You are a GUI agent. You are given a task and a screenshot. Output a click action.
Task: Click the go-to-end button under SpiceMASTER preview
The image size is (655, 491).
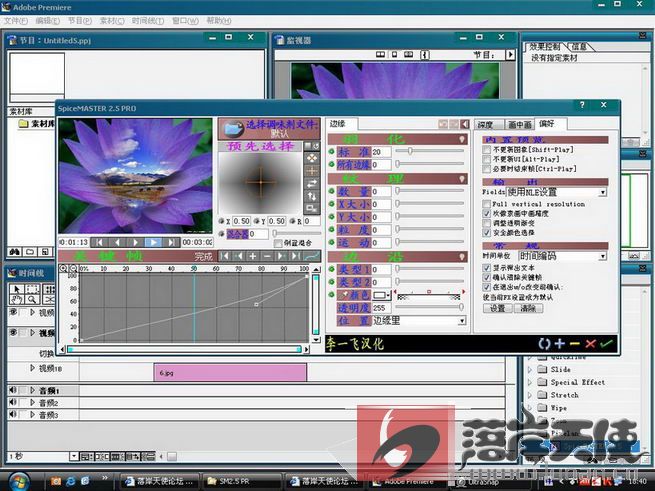pyautogui.click(x=171, y=242)
